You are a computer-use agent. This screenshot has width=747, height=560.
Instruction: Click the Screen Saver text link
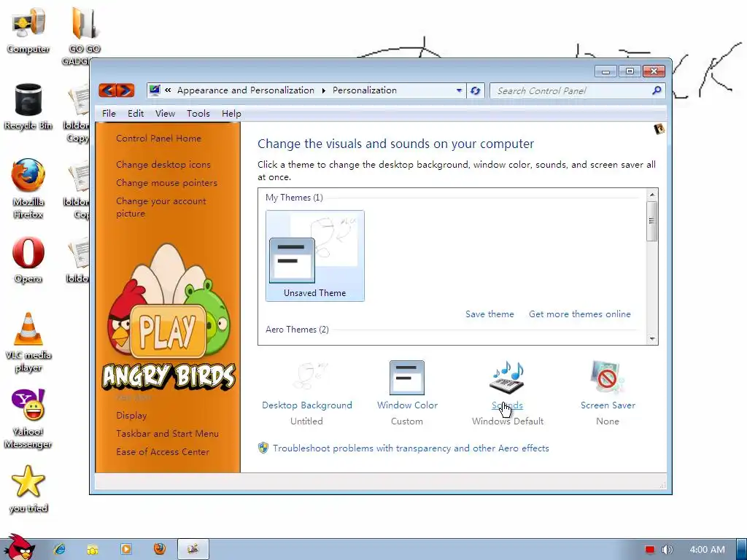pyautogui.click(x=608, y=405)
